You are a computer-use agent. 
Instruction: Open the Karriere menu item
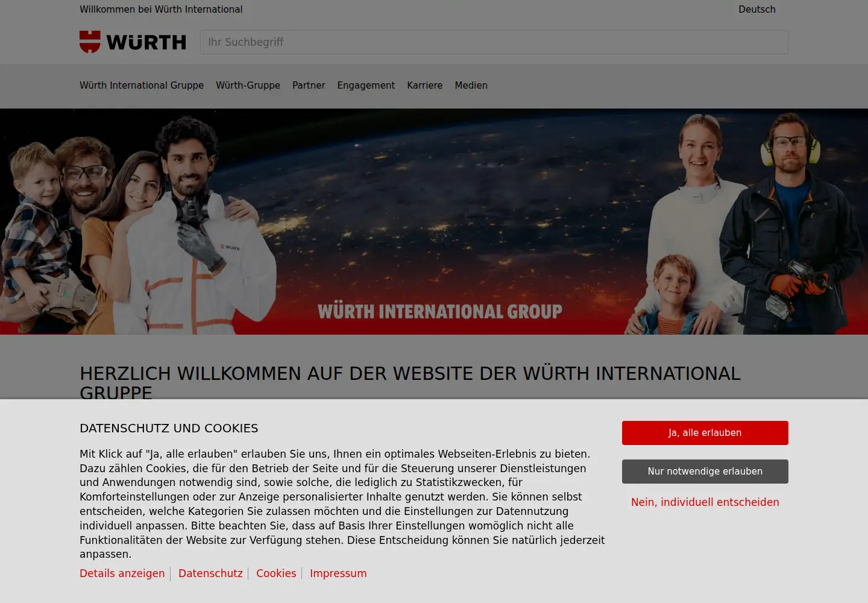point(424,86)
